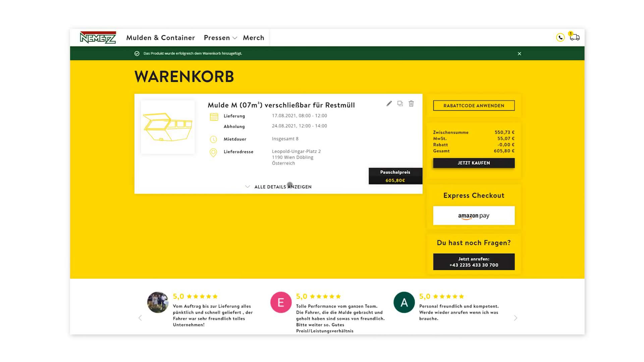Dismiss the green success notification
This screenshot has height=362, width=644.
pyautogui.click(x=519, y=54)
